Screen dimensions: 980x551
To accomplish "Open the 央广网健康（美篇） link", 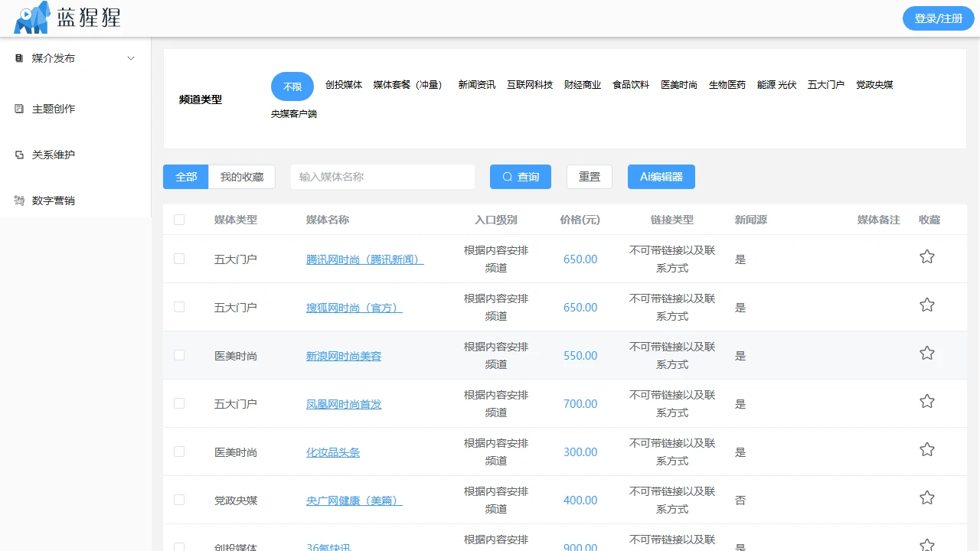I will pos(354,500).
